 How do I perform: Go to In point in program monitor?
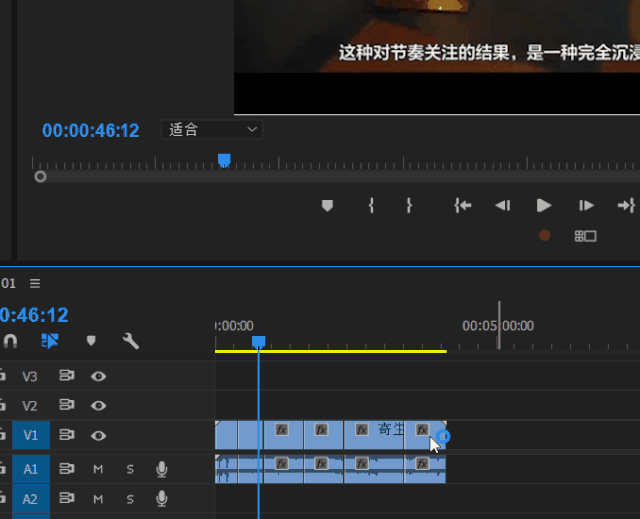point(463,205)
